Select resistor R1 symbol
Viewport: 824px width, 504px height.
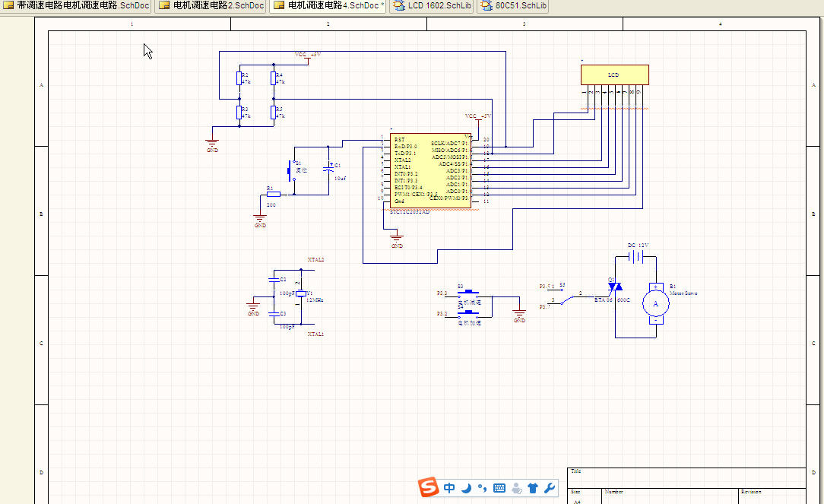click(x=273, y=195)
